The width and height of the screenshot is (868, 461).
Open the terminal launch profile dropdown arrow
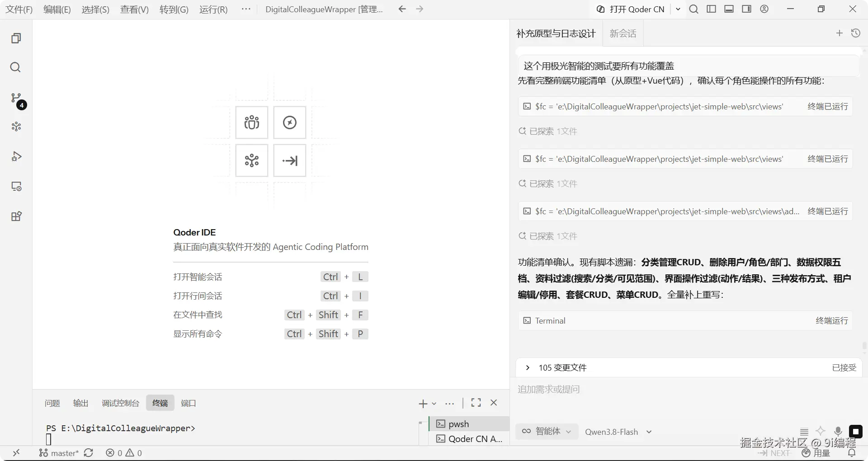(434, 404)
